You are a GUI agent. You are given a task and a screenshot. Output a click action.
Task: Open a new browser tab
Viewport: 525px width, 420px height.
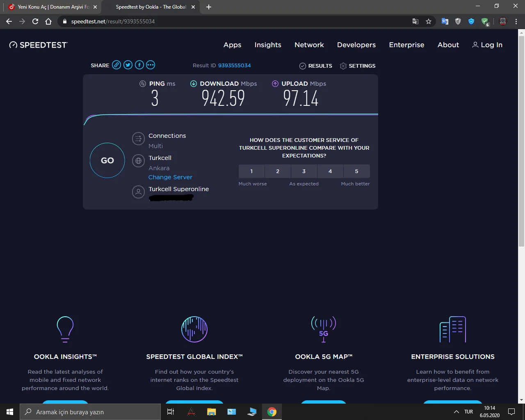tap(209, 7)
